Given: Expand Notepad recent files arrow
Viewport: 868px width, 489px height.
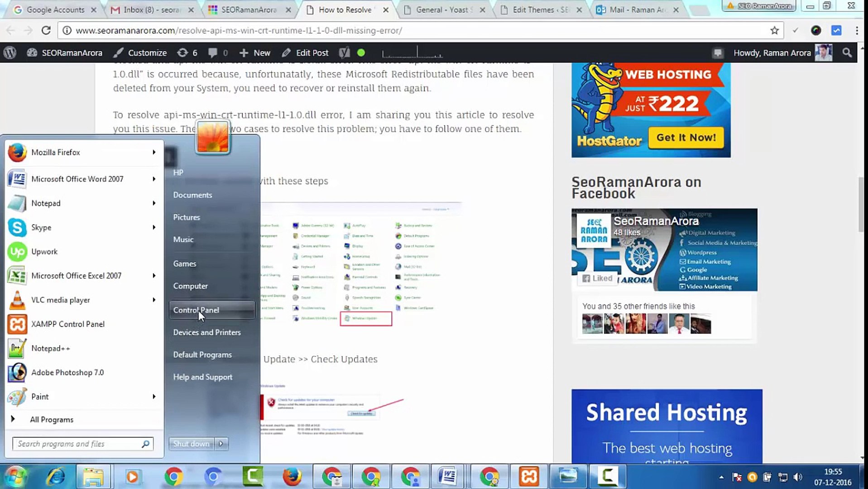Looking at the screenshot, I should (154, 203).
